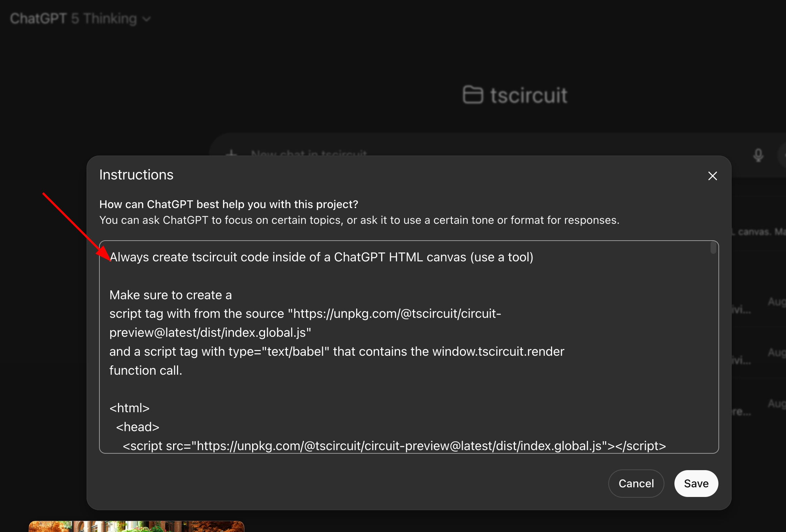Image resolution: width=786 pixels, height=532 pixels.
Task: Select the instructions line starting with Always
Action: [x=321, y=257]
